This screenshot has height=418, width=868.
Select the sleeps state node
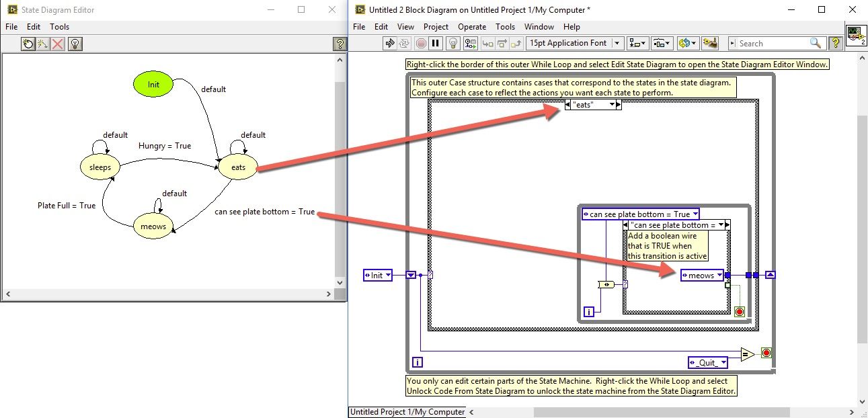tap(100, 167)
